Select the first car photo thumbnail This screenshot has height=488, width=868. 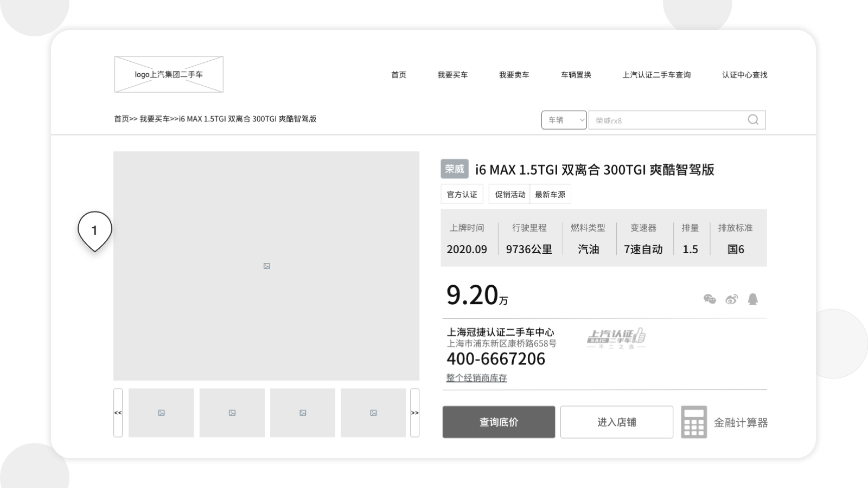pyautogui.click(x=161, y=413)
